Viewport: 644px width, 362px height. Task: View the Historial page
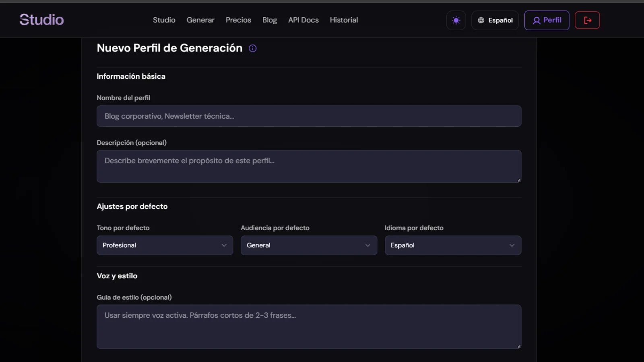pyautogui.click(x=344, y=20)
